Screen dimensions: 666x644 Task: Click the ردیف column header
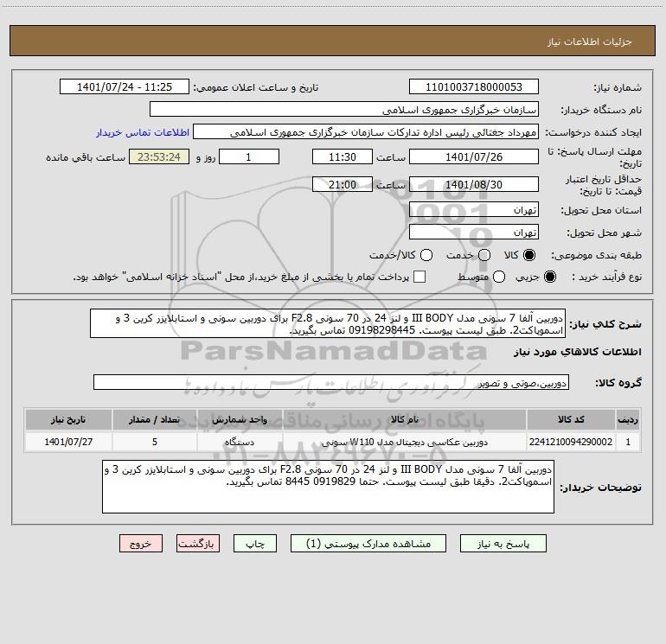tap(628, 419)
